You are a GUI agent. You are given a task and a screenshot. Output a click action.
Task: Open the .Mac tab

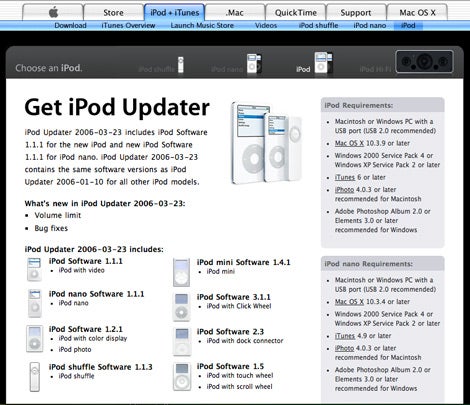coord(235,12)
